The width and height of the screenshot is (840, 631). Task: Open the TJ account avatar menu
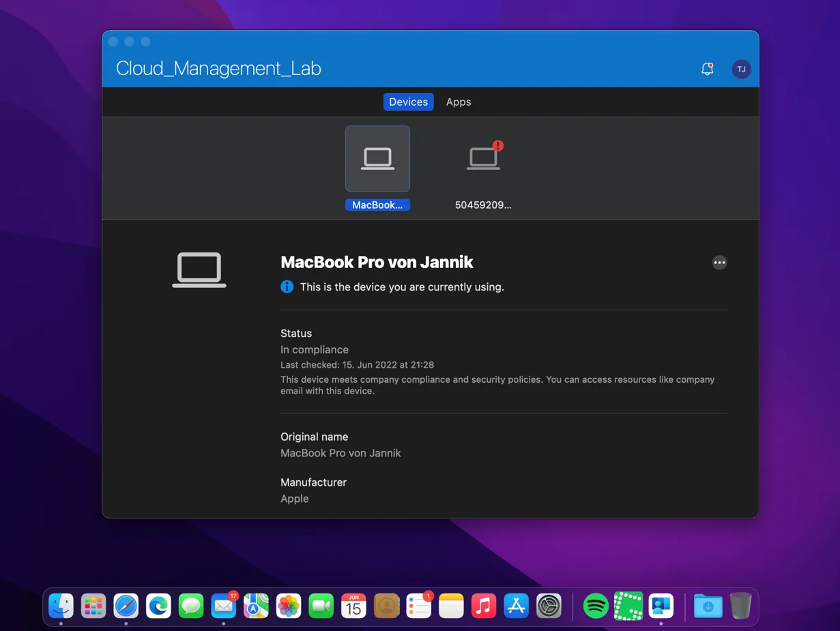click(741, 69)
